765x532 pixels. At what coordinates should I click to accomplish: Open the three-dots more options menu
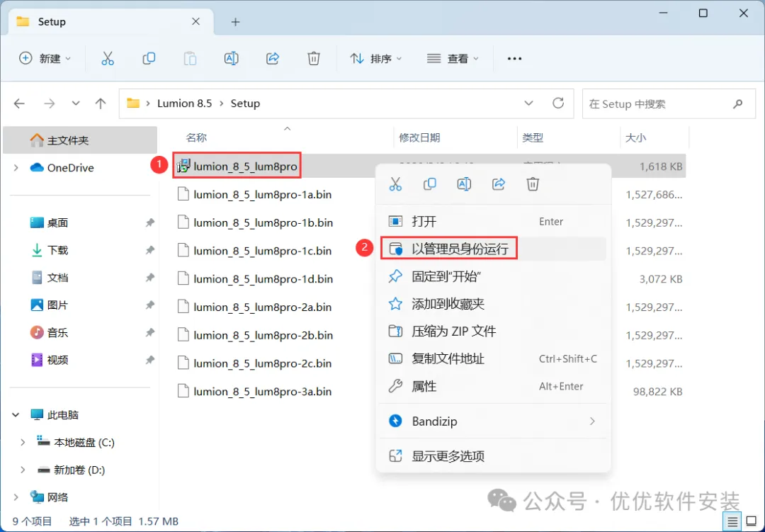coord(514,59)
